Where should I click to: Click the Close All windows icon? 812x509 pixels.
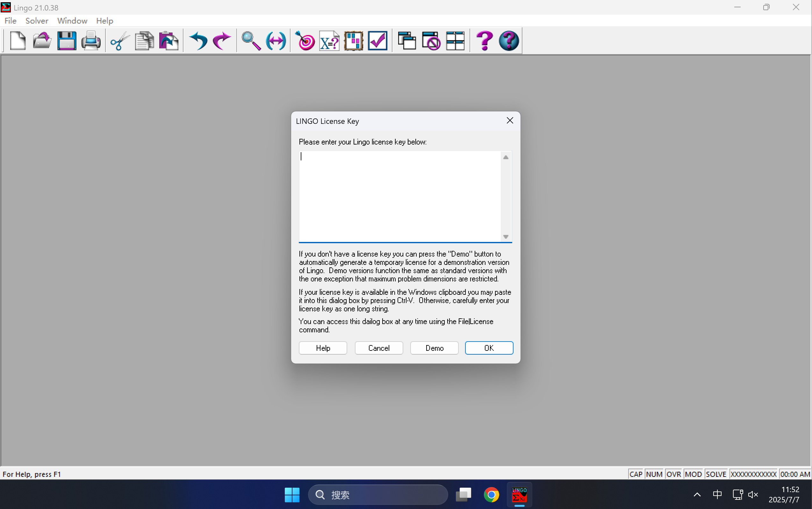coord(431,41)
